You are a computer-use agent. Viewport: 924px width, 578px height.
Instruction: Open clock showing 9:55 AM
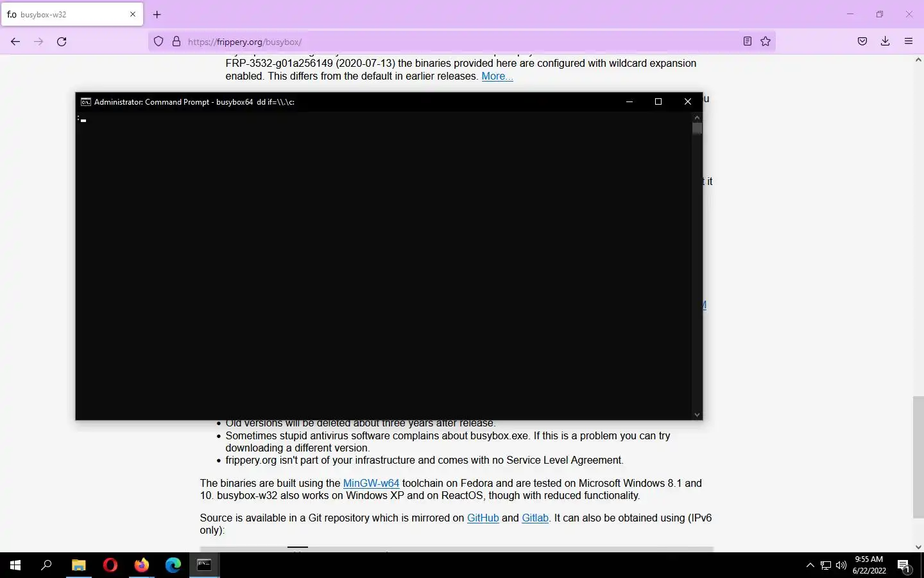pos(869,565)
